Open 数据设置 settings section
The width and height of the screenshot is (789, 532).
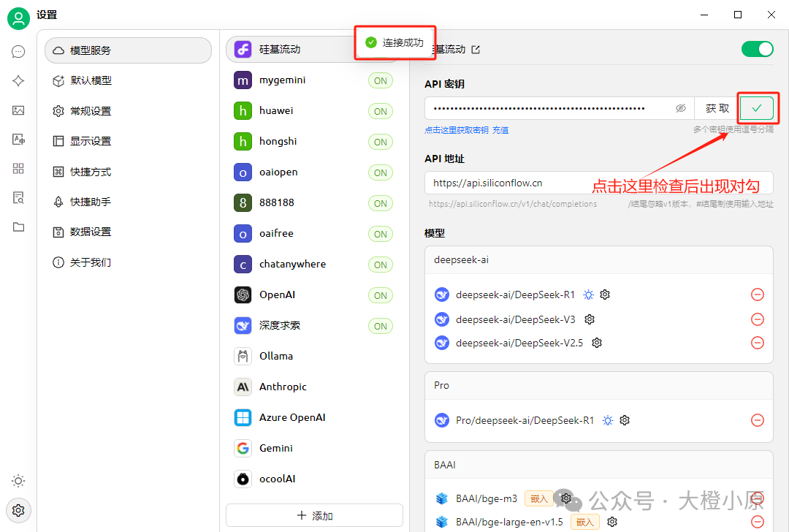(x=129, y=232)
